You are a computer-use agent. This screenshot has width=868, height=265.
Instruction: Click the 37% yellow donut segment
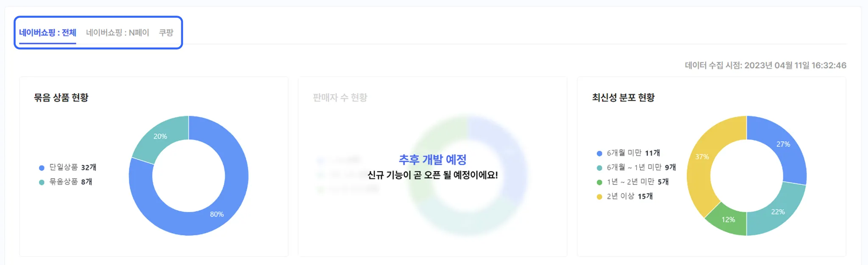[702, 157]
